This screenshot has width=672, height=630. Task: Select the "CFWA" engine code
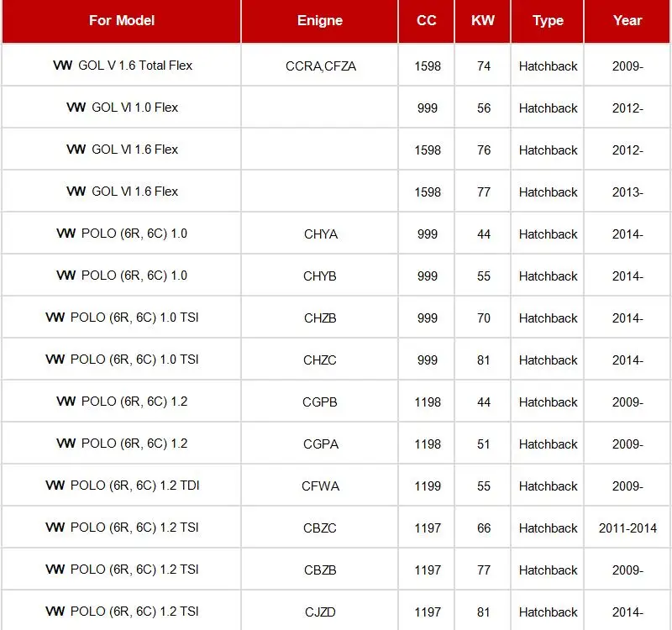[320, 486]
